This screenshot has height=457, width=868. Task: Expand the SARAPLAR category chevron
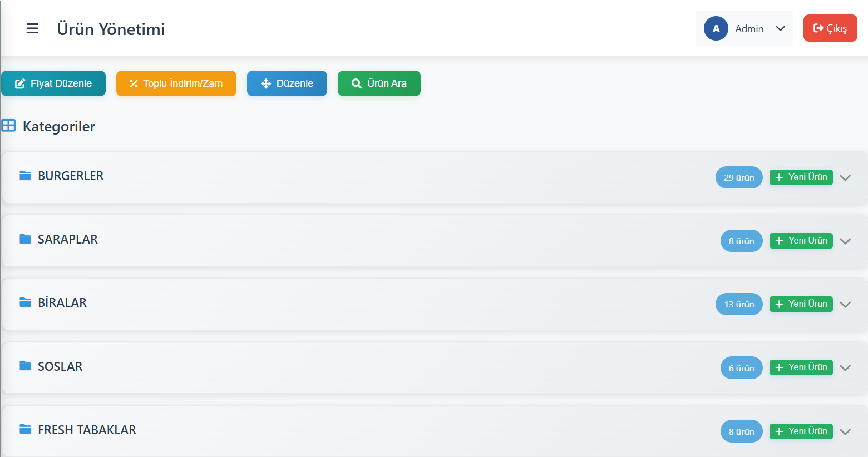(x=845, y=241)
